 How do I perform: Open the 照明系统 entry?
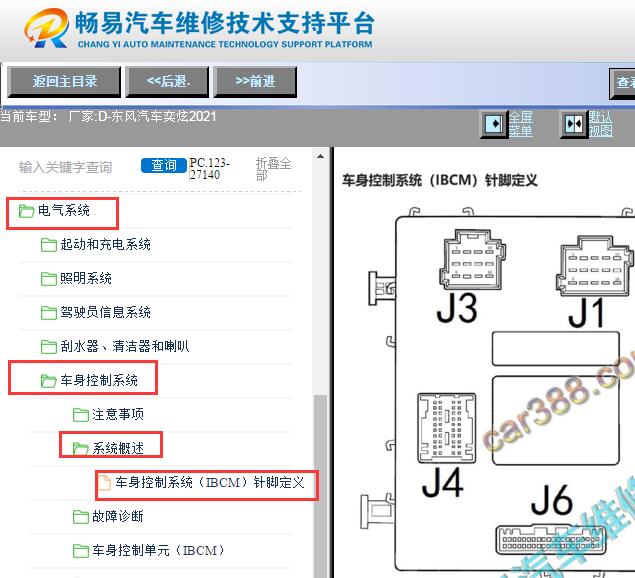pyautogui.click(x=86, y=279)
